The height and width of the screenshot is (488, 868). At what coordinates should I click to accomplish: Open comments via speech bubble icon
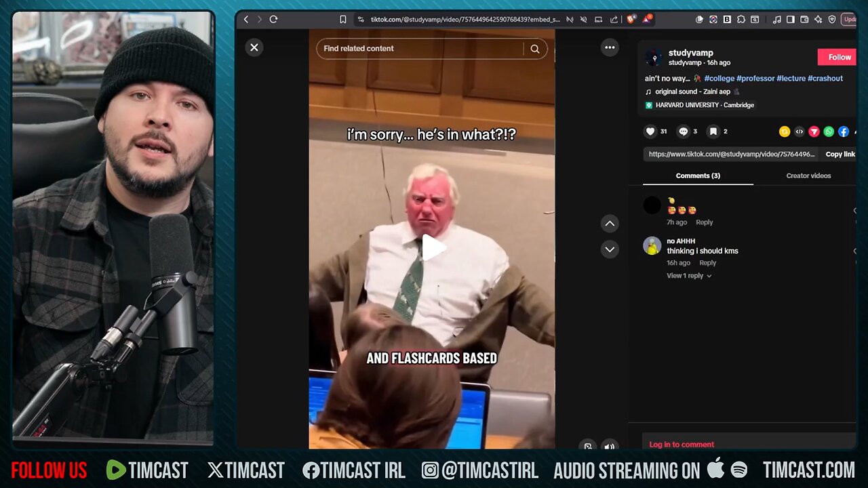click(683, 131)
